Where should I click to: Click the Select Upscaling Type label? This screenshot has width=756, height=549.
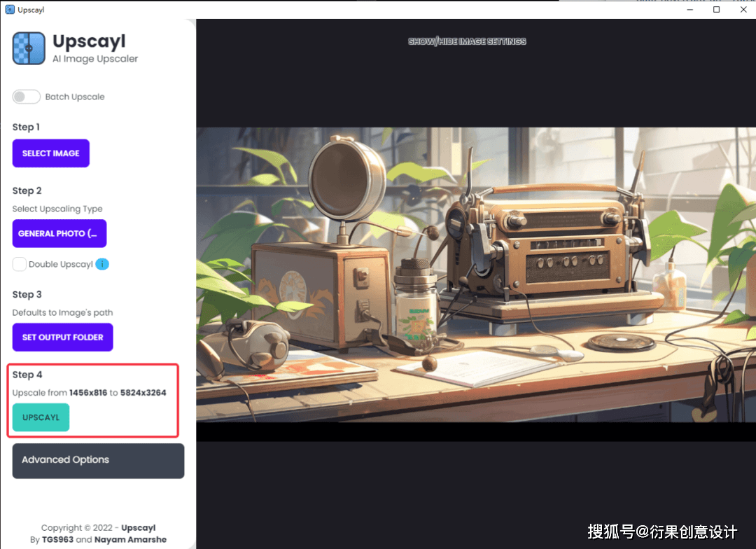(x=57, y=209)
